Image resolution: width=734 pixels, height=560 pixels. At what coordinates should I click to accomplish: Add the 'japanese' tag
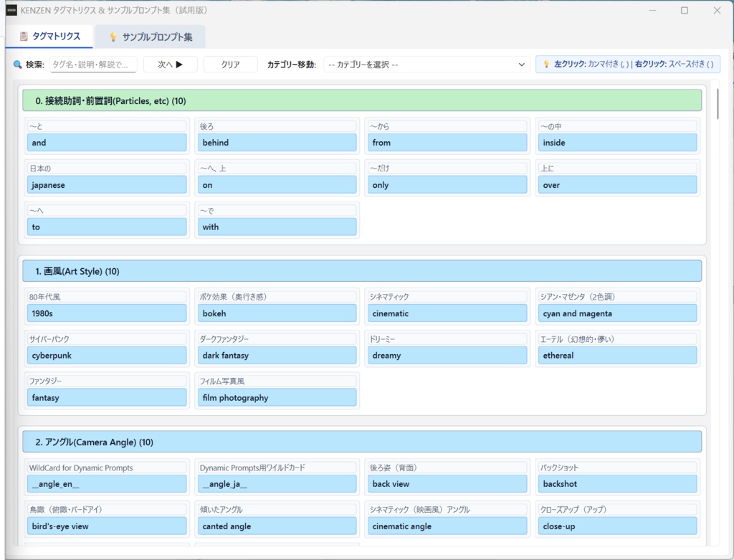[x=107, y=185]
